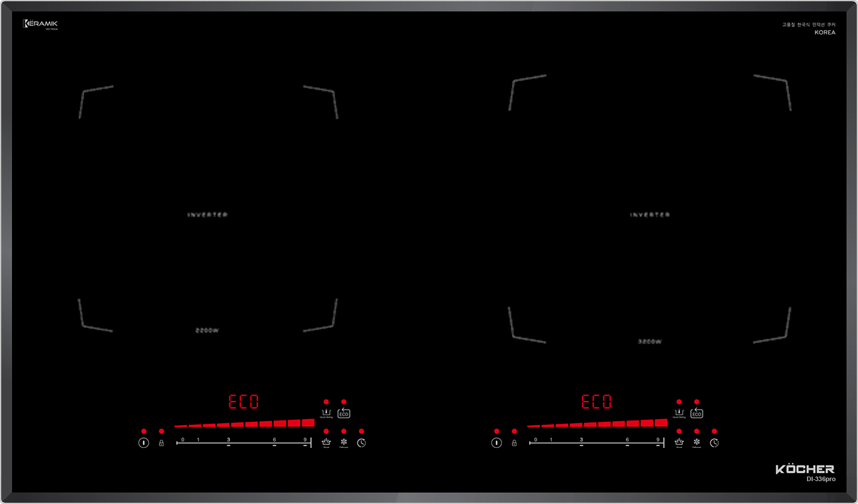Tap the right zone Roast icon
The width and height of the screenshot is (858, 504).
click(x=679, y=443)
